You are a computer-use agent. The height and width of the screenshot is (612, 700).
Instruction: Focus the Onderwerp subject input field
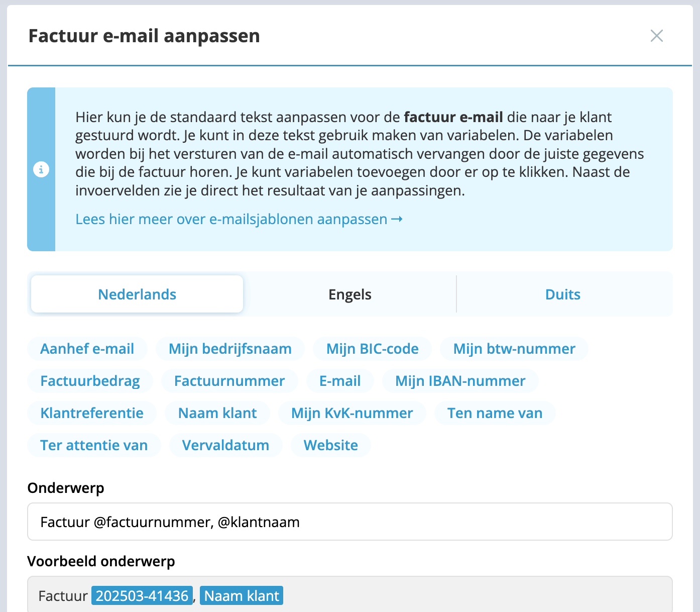click(349, 522)
